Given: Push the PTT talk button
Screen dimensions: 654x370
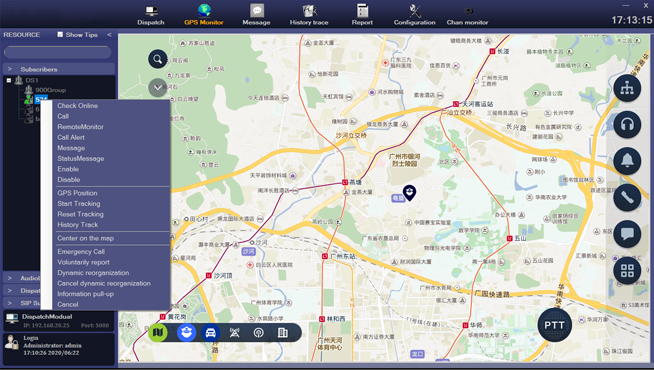Looking at the screenshot, I should pos(554,325).
